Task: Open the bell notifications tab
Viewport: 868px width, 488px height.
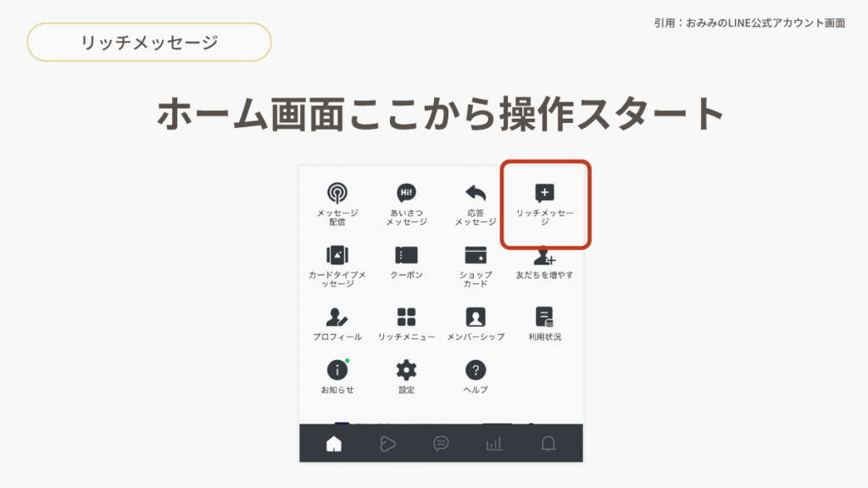Action: tap(548, 443)
